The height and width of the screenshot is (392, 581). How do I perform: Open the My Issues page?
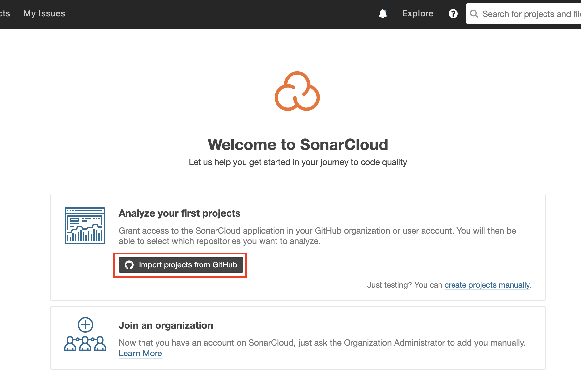44,13
